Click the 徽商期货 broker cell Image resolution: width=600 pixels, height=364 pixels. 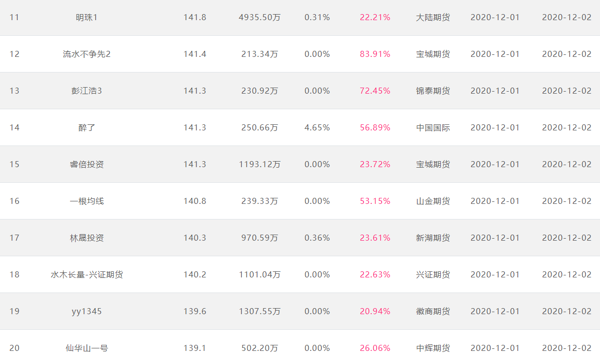click(433, 311)
